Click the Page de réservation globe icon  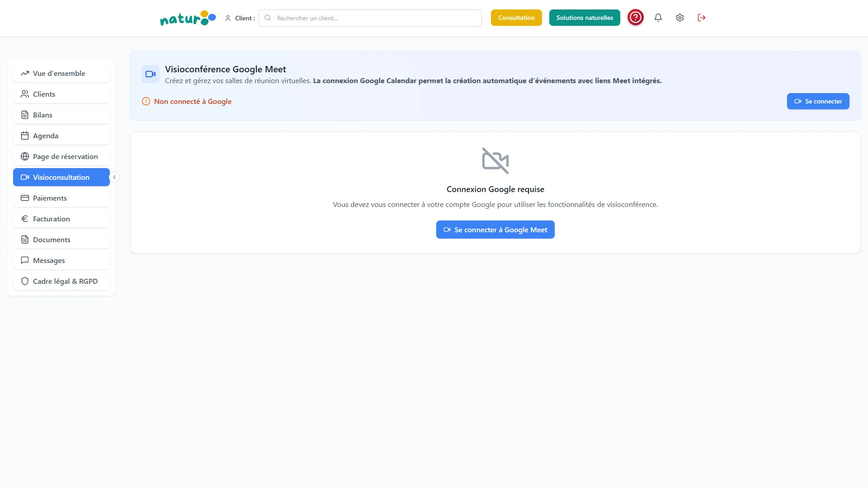pyautogui.click(x=25, y=156)
